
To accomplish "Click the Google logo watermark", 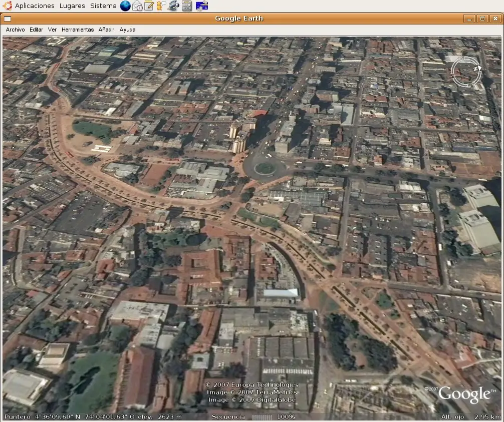I will click(465, 395).
